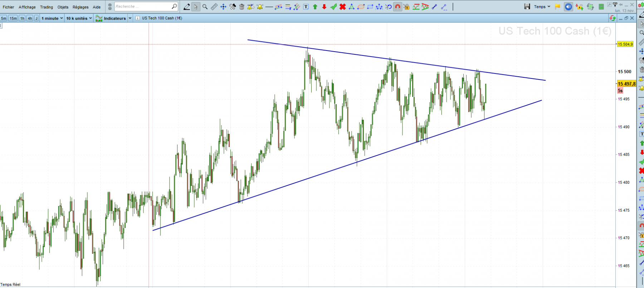This screenshot has width=644, height=288.
Task: Click the trash delete objects icon
Action: 242,6
